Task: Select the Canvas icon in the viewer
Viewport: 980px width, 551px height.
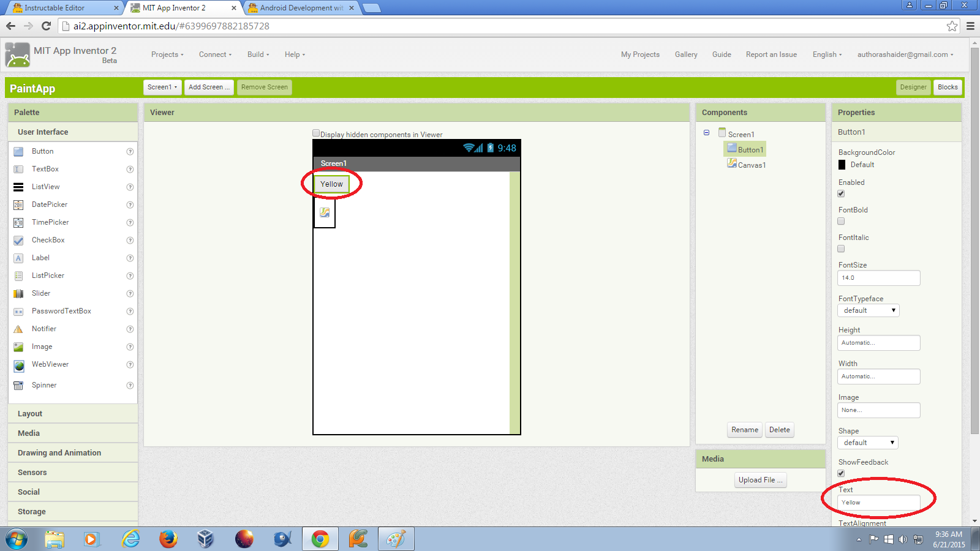Action: [x=325, y=212]
